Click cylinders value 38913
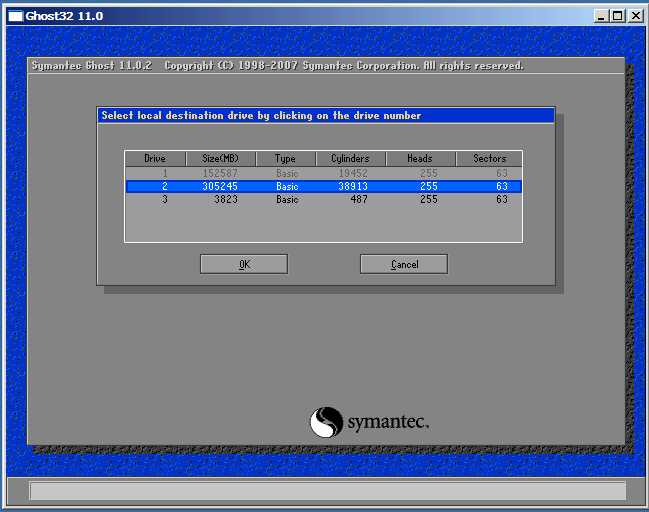This screenshot has height=512, width=649. (x=353, y=186)
